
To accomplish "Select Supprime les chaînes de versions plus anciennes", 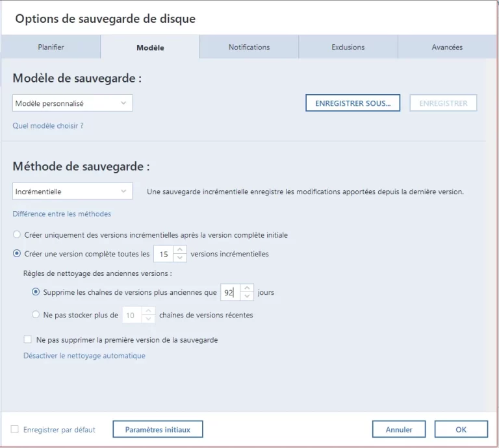I will pyautogui.click(x=36, y=292).
